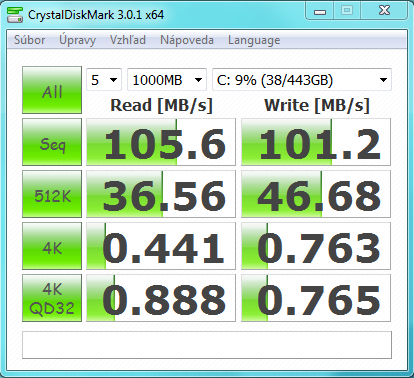Open the Nápoveda menu
Image resolution: width=414 pixels, height=378 pixels.
[187, 40]
